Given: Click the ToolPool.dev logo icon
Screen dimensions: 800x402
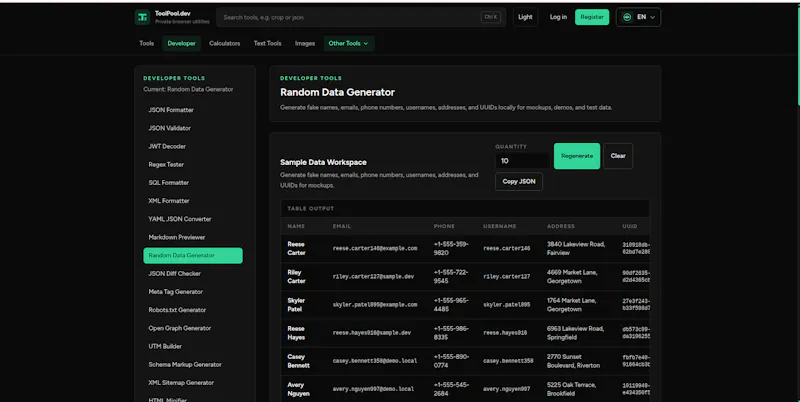Looking at the screenshot, I should (142, 17).
